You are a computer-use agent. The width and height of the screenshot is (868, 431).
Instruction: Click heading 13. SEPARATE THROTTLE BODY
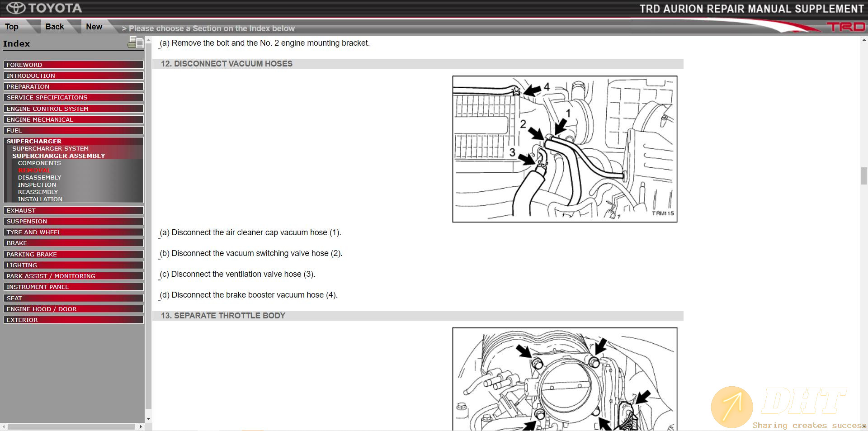pos(223,316)
